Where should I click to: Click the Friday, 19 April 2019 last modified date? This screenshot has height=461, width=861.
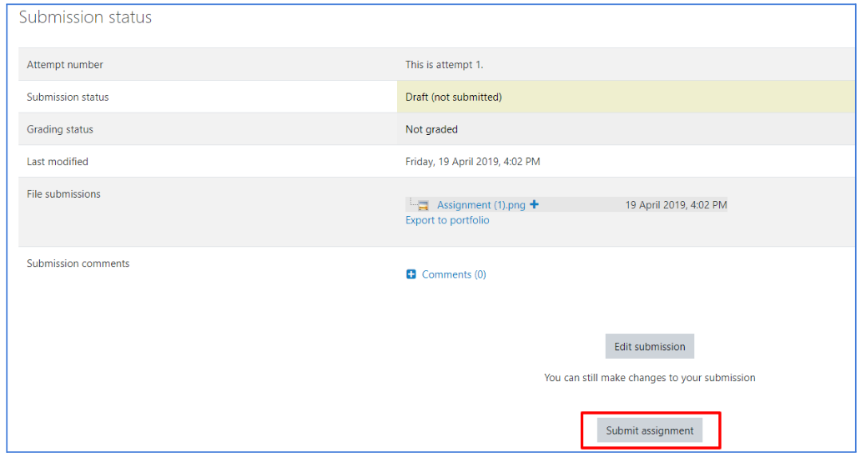pyautogui.click(x=472, y=161)
